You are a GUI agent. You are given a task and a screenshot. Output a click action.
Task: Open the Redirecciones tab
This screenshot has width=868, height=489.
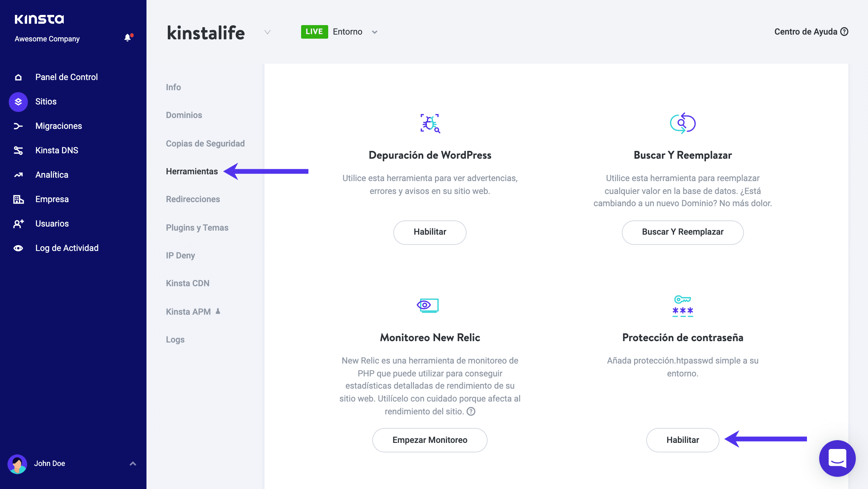pyautogui.click(x=193, y=199)
